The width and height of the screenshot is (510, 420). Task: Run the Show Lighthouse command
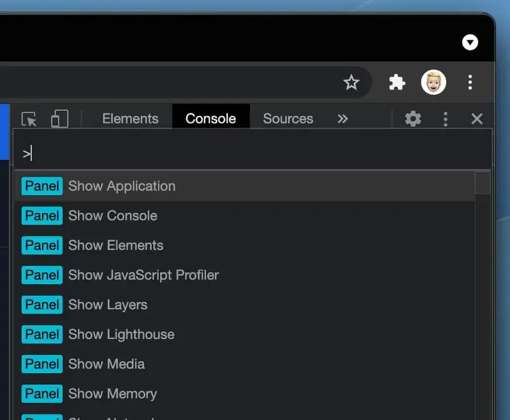245,334
